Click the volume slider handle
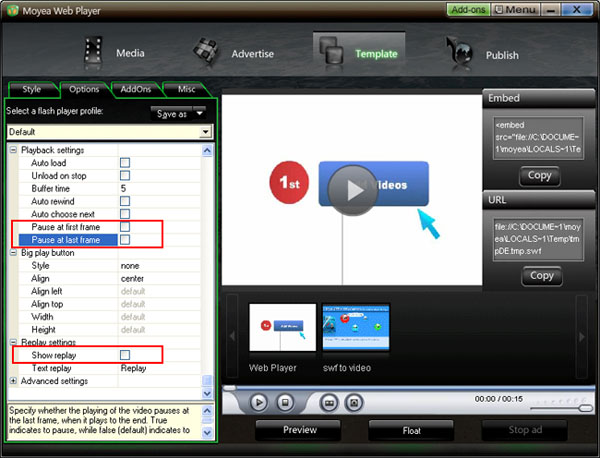 coord(585,409)
